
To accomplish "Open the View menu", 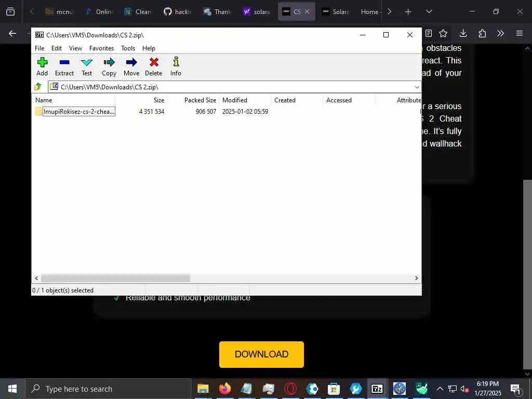I will click(75, 48).
